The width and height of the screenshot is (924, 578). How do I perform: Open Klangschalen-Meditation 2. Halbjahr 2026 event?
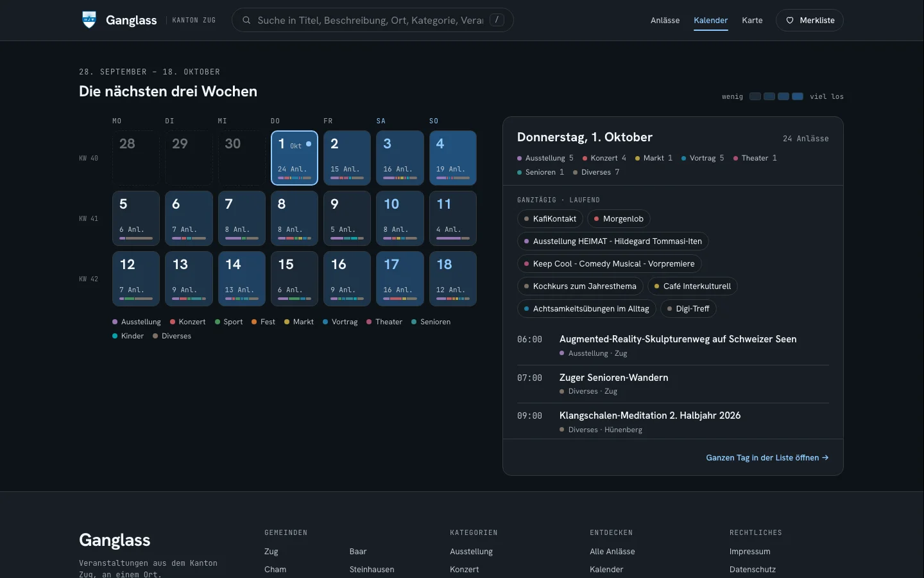click(673, 422)
